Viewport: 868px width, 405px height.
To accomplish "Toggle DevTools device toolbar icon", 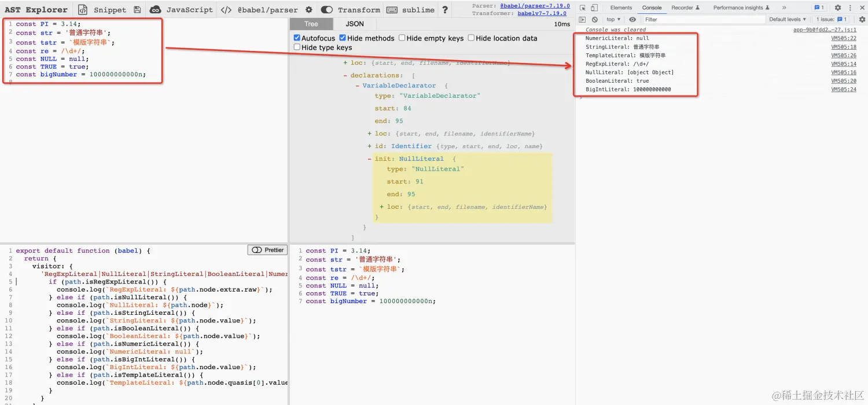I will click(595, 8).
